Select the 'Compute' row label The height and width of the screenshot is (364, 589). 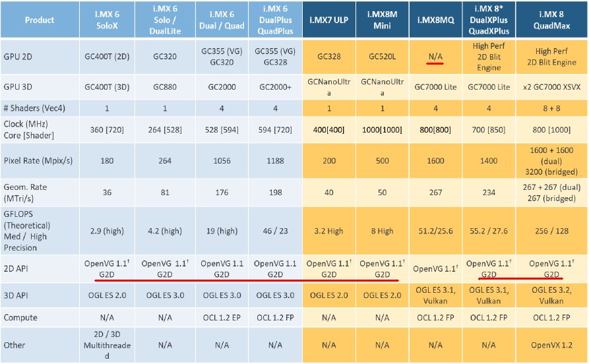pos(40,317)
